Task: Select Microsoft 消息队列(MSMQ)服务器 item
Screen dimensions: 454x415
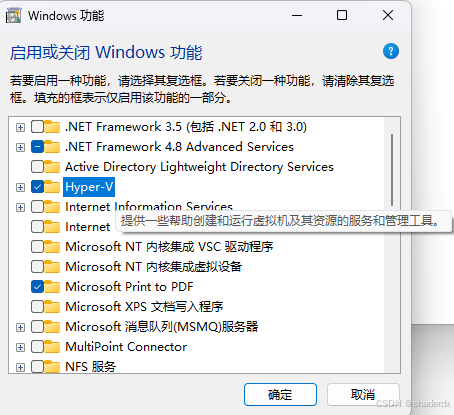Action: point(162,327)
